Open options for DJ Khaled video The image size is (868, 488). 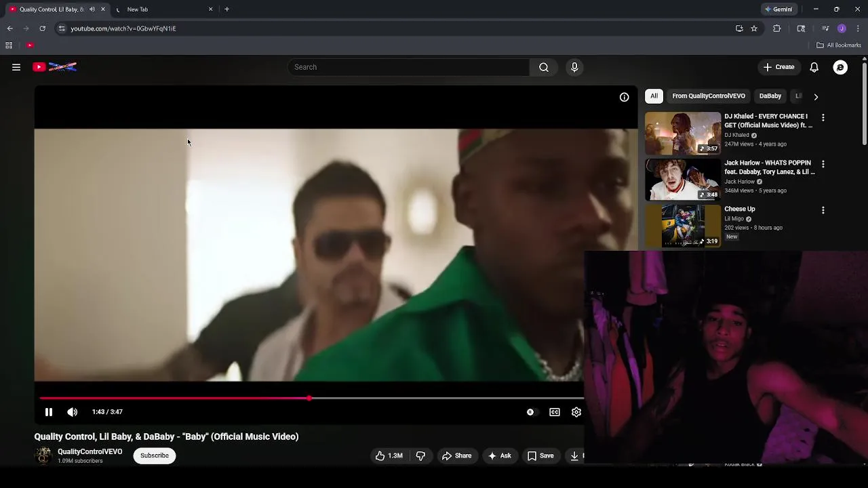coord(823,118)
